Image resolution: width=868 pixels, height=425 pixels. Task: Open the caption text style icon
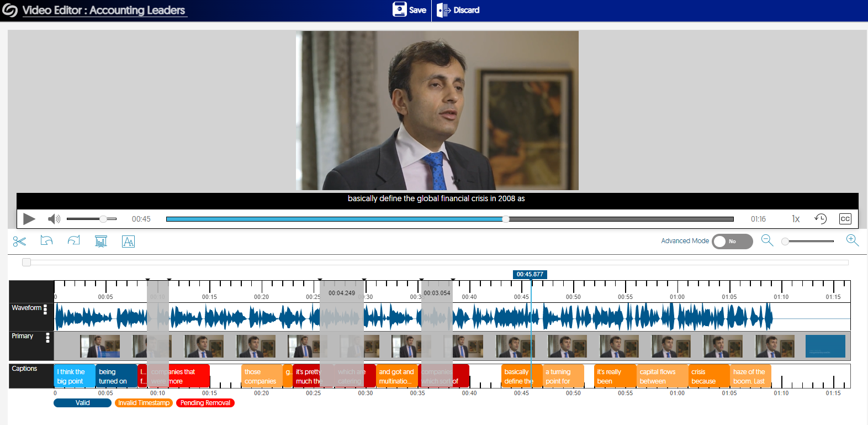[128, 242]
